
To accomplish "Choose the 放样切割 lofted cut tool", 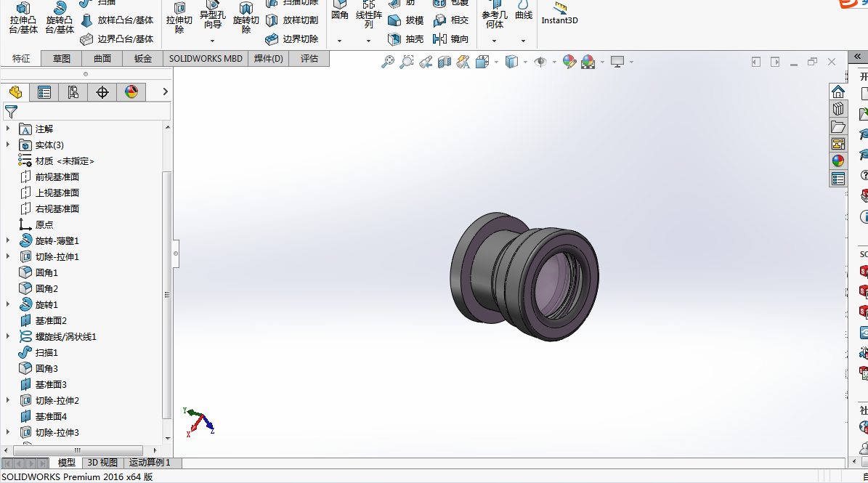I will [292, 20].
